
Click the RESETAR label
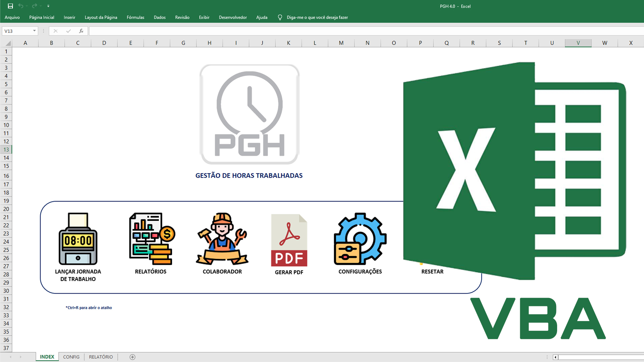432,271
